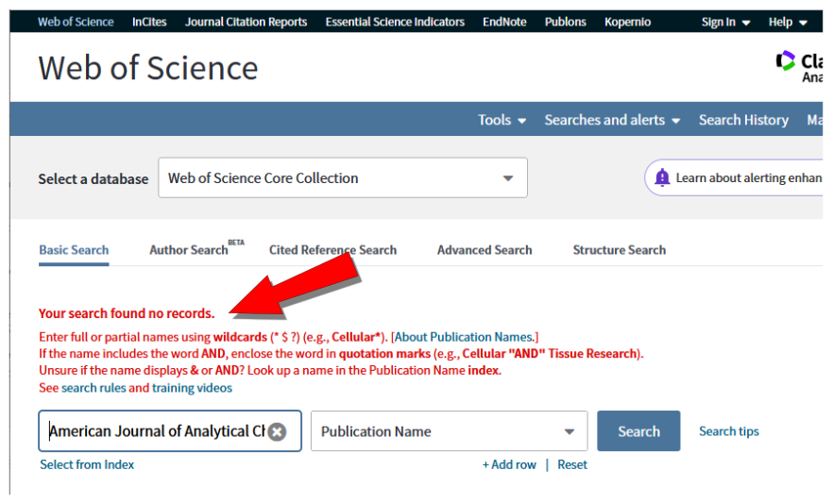
Task: Click the + Add row link
Action: [509, 464]
